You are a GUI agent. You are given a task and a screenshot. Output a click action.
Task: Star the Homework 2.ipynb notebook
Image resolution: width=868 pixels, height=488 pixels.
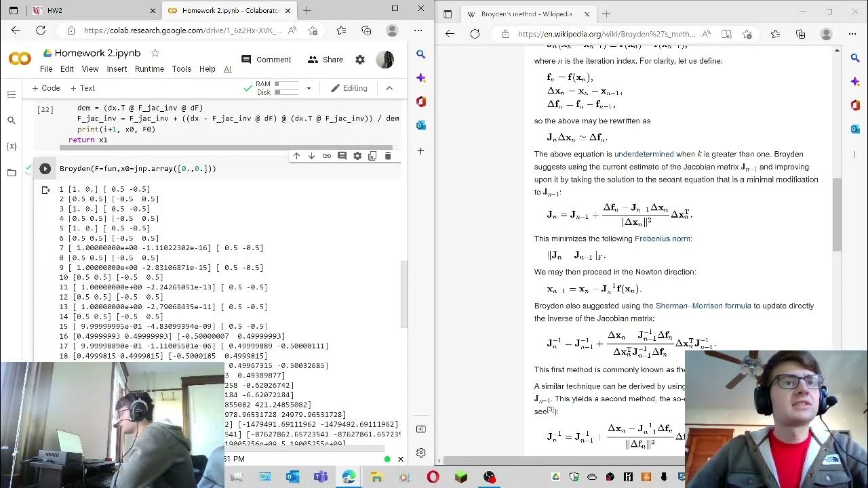(155, 53)
